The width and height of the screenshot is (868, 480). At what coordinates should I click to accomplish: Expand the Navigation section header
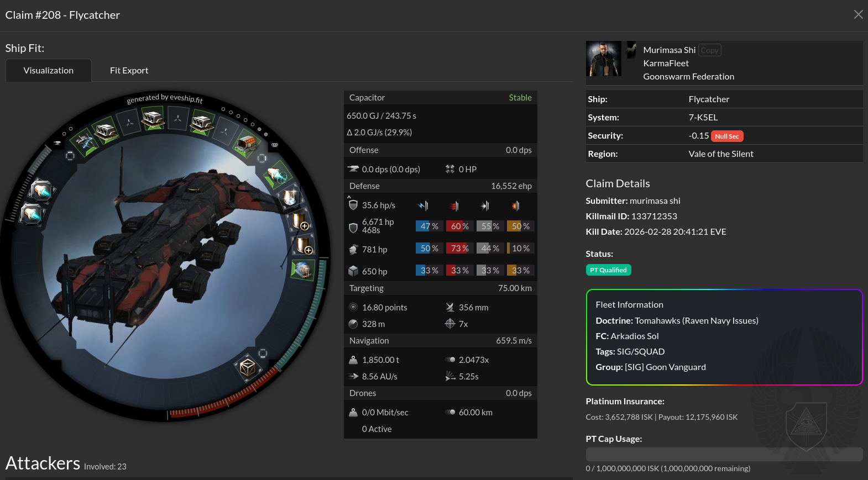coord(440,341)
